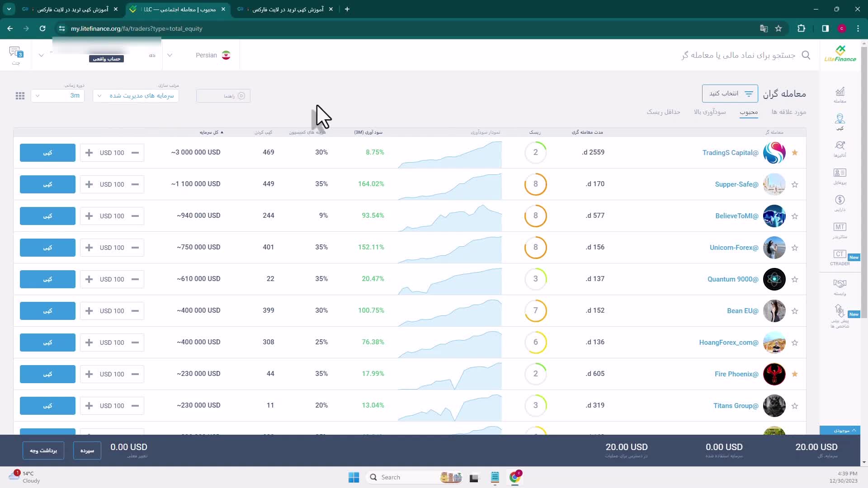Toggle favorite star for Titans Group

(x=795, y=406)
